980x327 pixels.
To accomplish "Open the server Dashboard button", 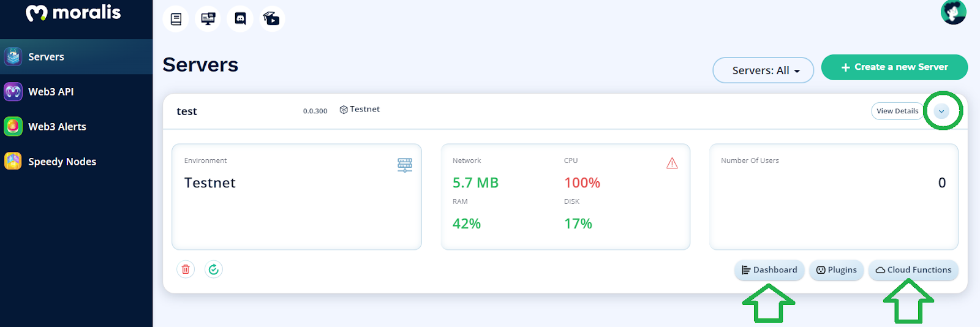I will [769, 270].
